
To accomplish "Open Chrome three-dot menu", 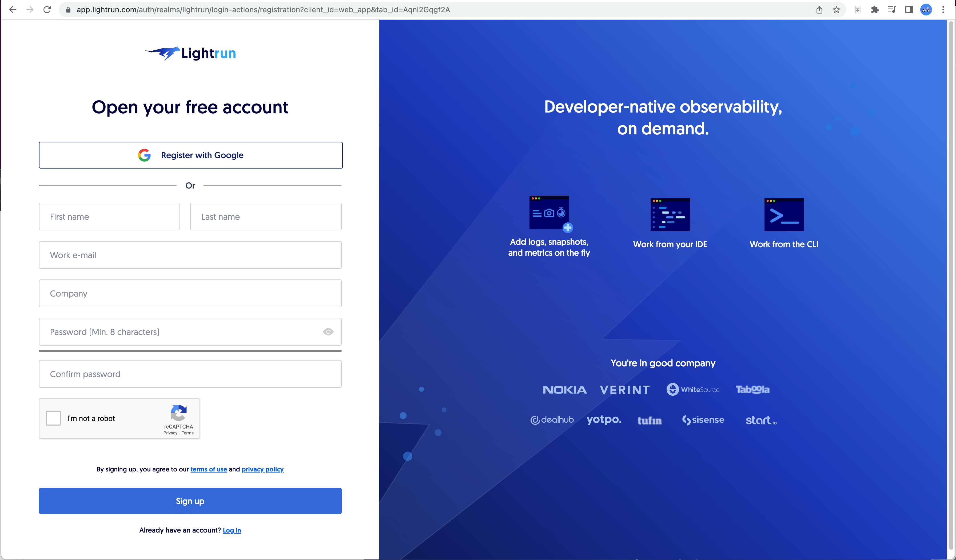I will [943, 10].
